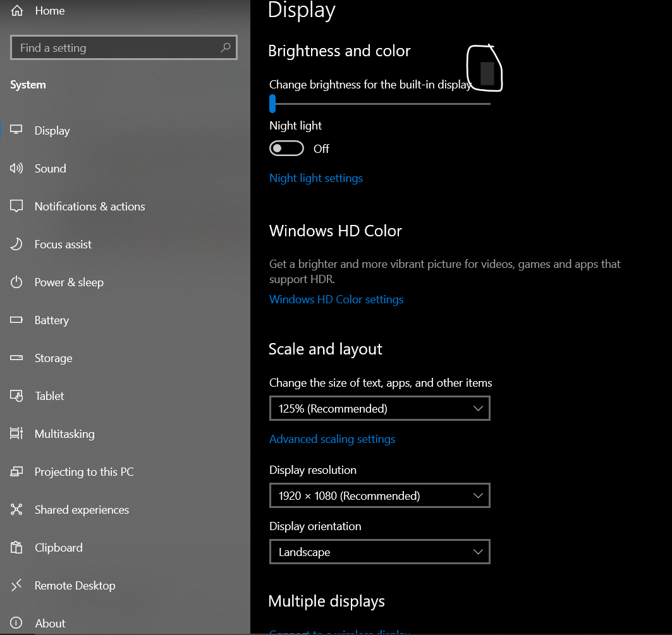Select Sound in the System menu

pyautogui.click(x=50, y=169)
